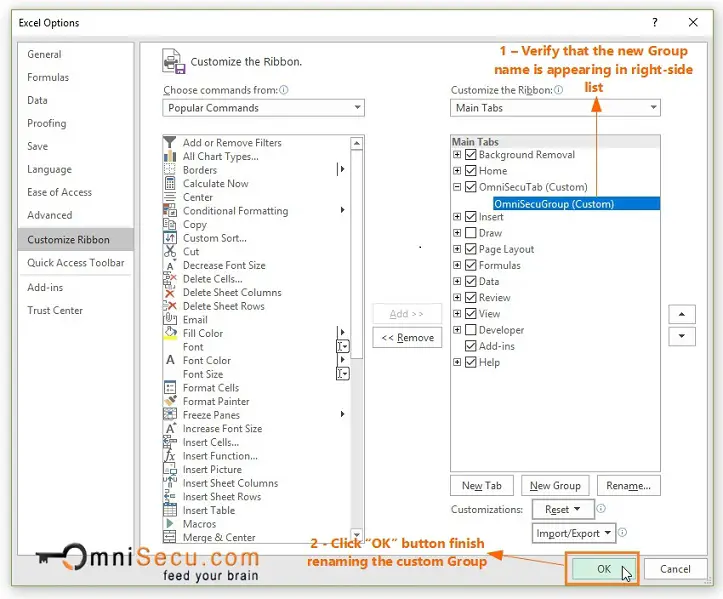Click the All Chart Types bar chart icon
This screenshot has height=599, width=723.
[170, 156]
